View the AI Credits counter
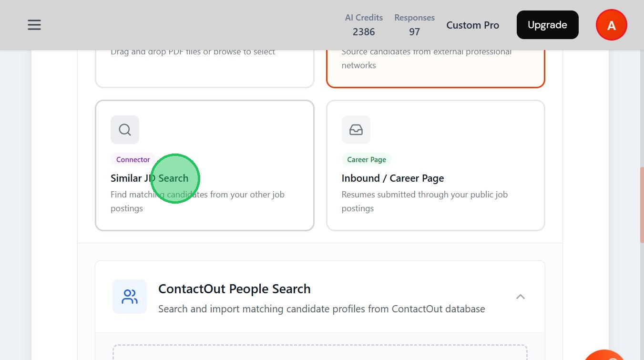Screen dimensions: 644x360 (x=364, y=25)
